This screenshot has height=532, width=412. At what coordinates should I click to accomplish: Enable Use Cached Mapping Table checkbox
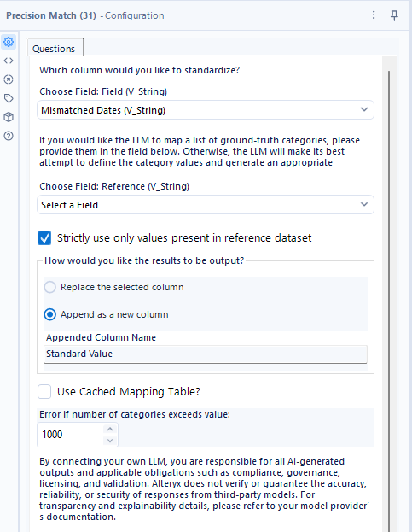pyautogui.click(x=44, y=392)
